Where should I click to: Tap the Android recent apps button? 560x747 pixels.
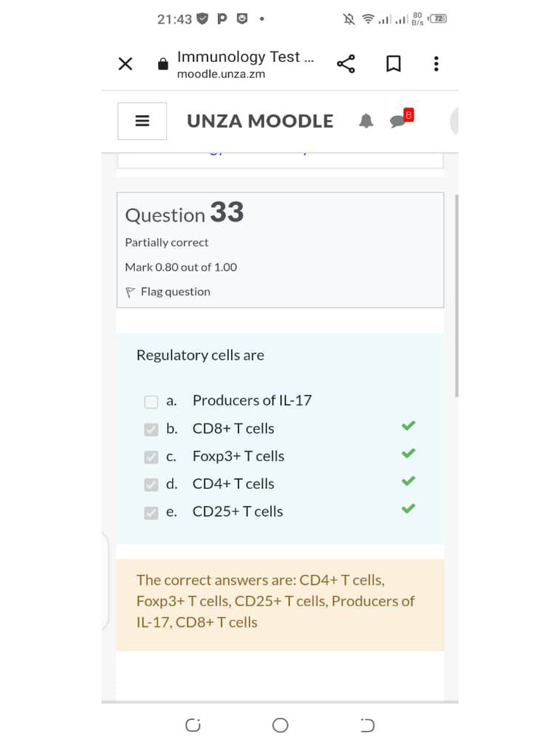pyautogui.click(x=192, y=725)
